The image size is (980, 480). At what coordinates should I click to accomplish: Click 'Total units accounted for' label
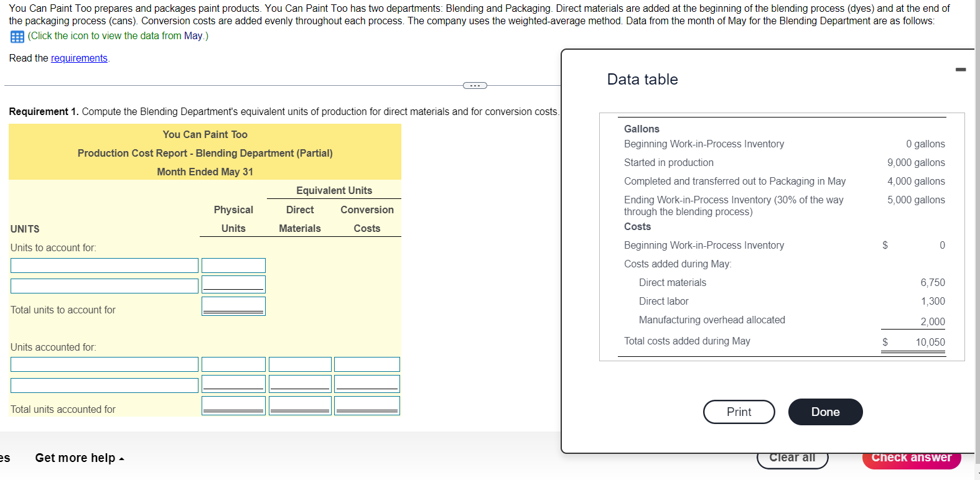(63, 409)
